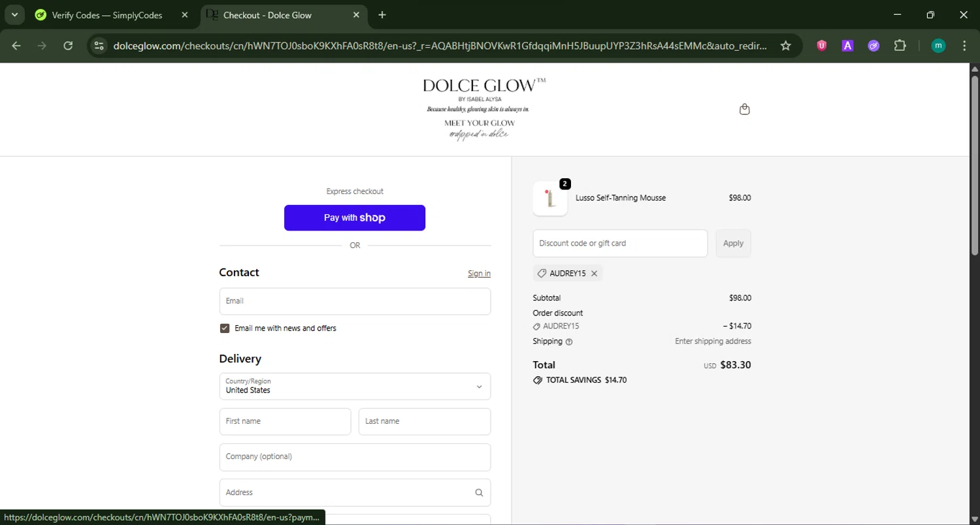Open the tab search dropdown arrow

tap(14, 14)
